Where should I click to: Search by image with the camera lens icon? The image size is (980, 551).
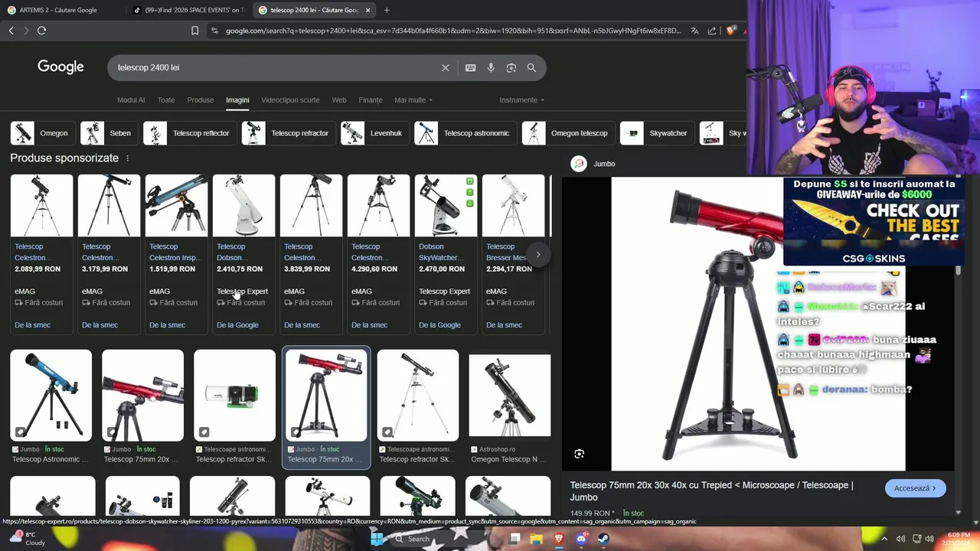pos(511,67)
